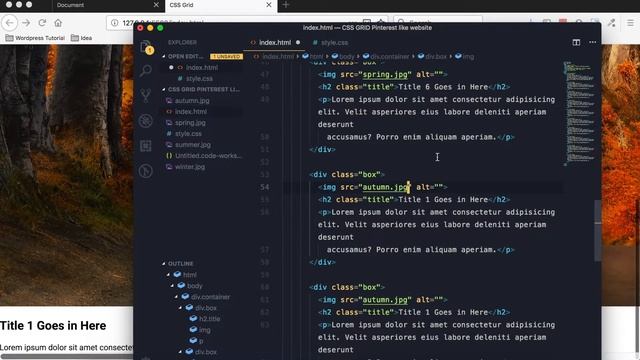Collapse the first div.box outline node

pos(180,308)
